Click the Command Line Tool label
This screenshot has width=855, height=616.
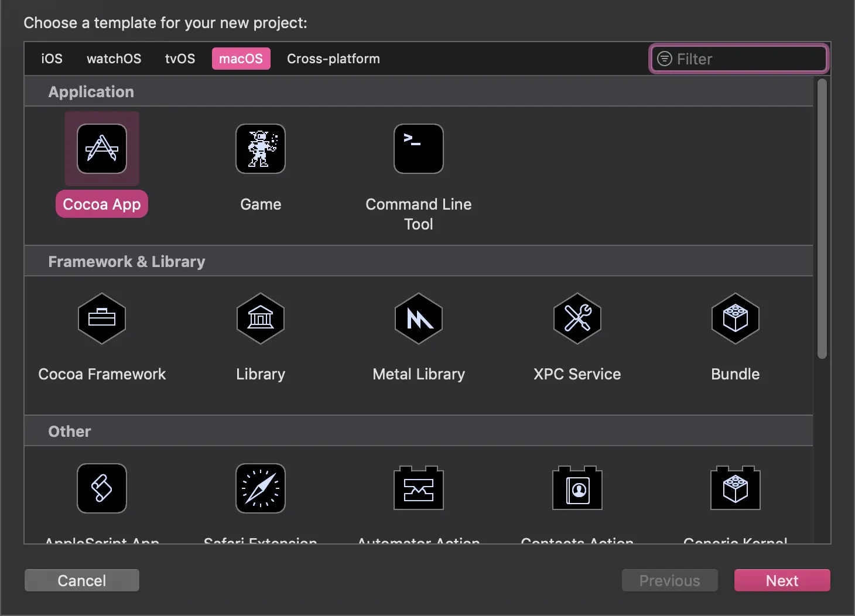419,214
